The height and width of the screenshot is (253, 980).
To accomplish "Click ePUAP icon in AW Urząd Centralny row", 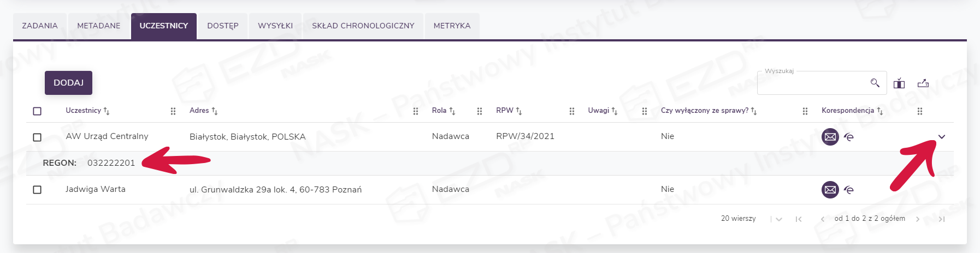I will [848, 137].
